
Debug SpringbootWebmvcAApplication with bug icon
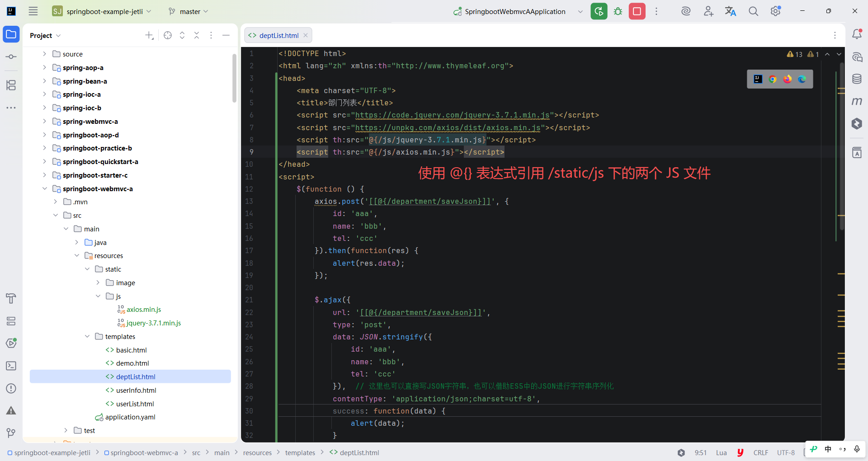click(618, 11)
